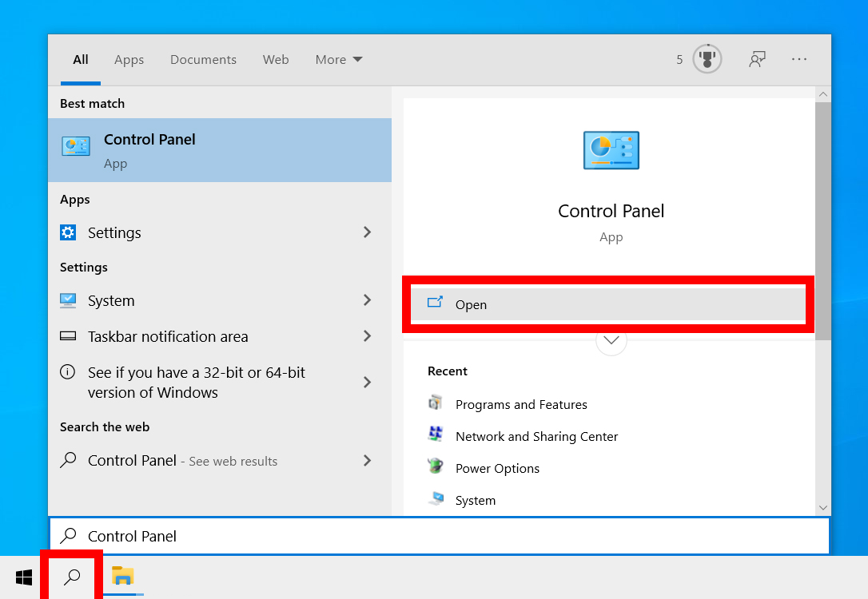Click the rewards points number 5
The width and height of the screenshot is (868, 599).
click(680, 59)
